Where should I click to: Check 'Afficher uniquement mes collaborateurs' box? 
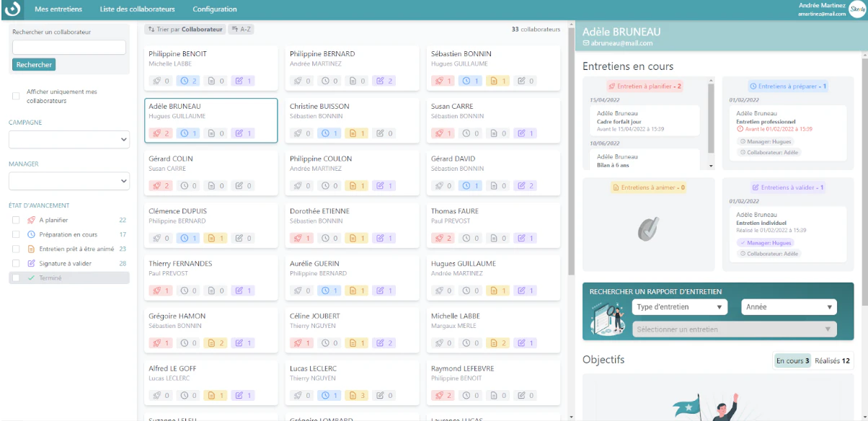(16, 96)
